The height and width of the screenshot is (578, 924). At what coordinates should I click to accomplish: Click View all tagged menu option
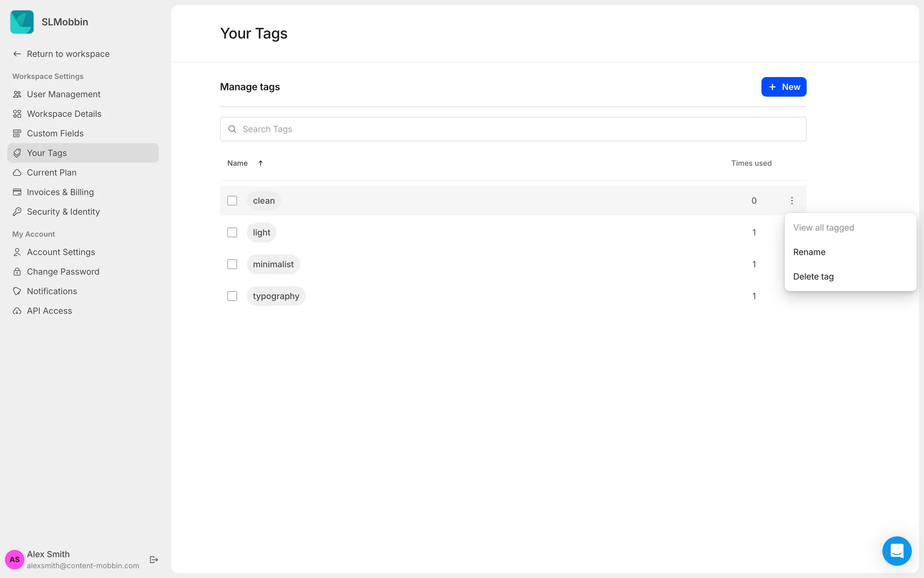(823, 227)
